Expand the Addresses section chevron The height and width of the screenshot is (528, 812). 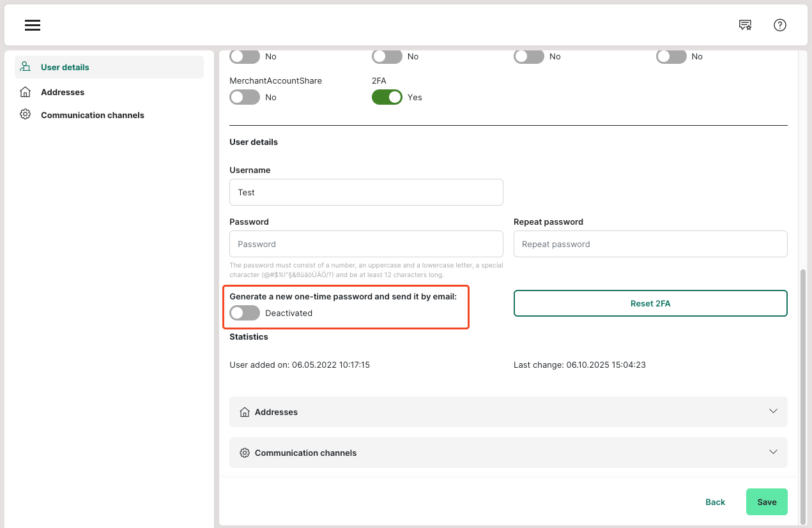pos(773,412)
